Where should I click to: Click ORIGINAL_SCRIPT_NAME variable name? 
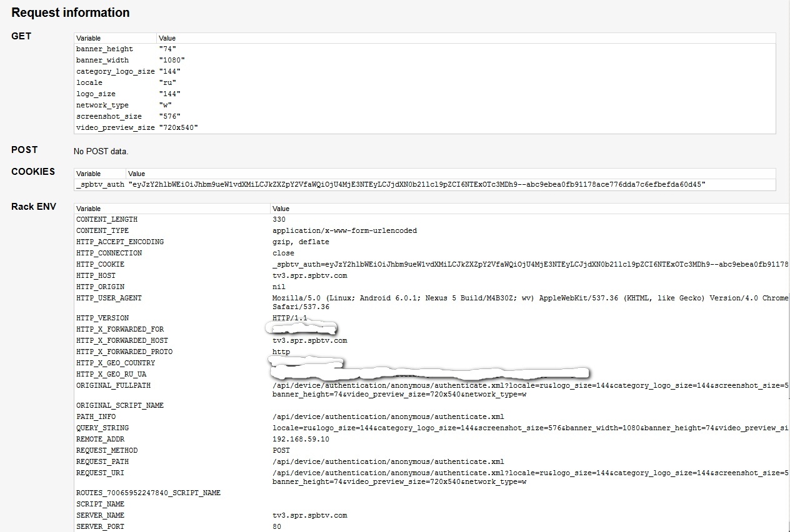(120, 405)
